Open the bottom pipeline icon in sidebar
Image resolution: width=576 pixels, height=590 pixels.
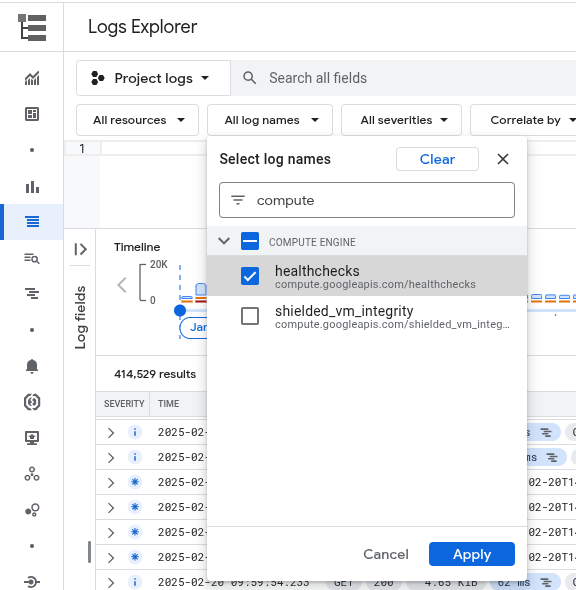click(32, 582)
